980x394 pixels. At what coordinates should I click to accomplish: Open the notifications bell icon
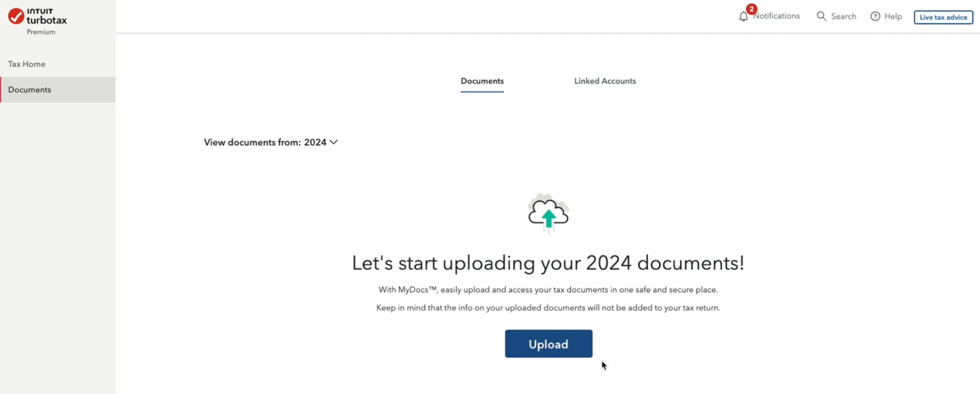tap(743, 17)
